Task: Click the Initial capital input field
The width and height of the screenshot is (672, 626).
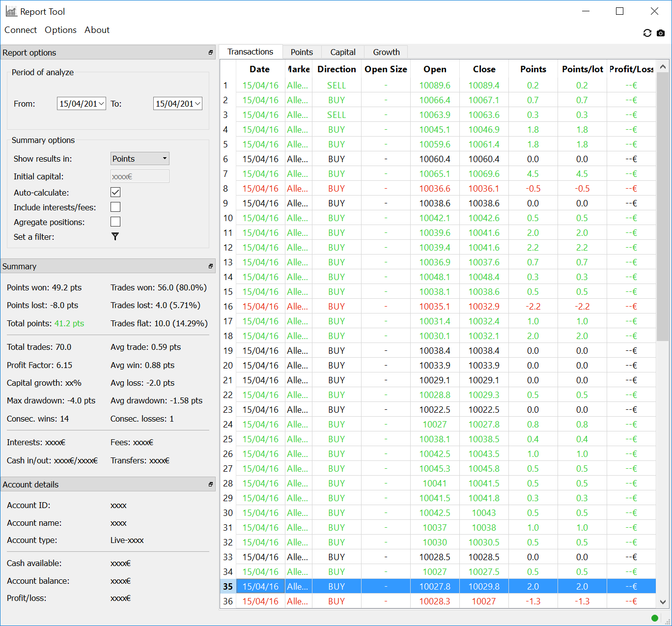Action: point(140,176)
